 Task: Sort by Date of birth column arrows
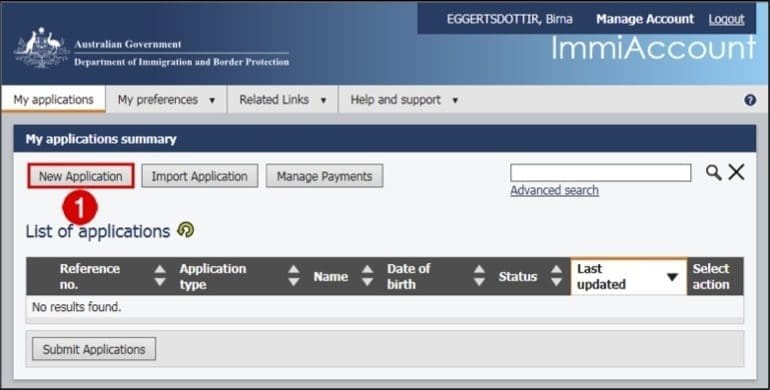(x=479, y=276)
